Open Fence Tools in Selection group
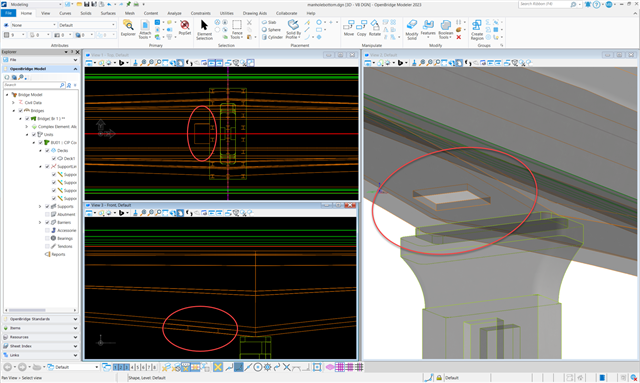 [237, 29]
